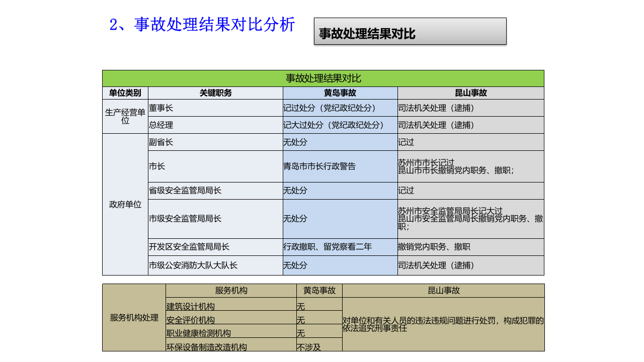
Task: Select the '服务机构处理' cell
Action: (x=134, y=317)
